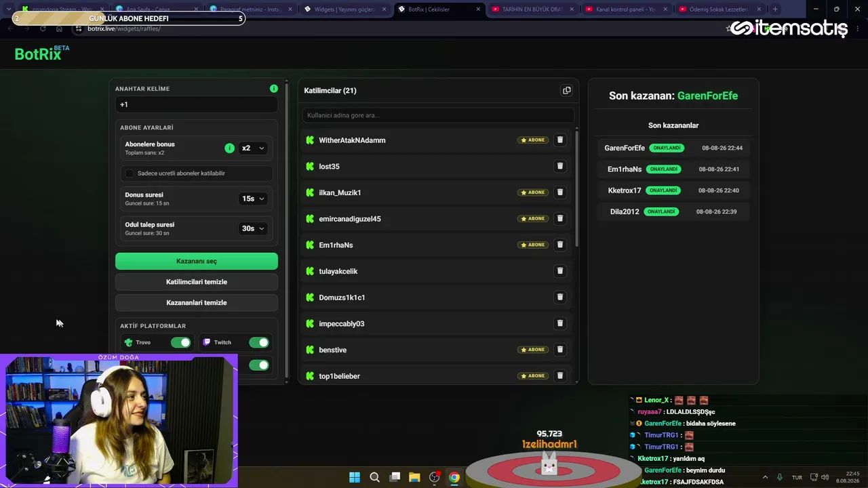This screenshot has width=868, height=488.
Task: Click Dila2012 in recent winners list
Action: pos(625,211)
